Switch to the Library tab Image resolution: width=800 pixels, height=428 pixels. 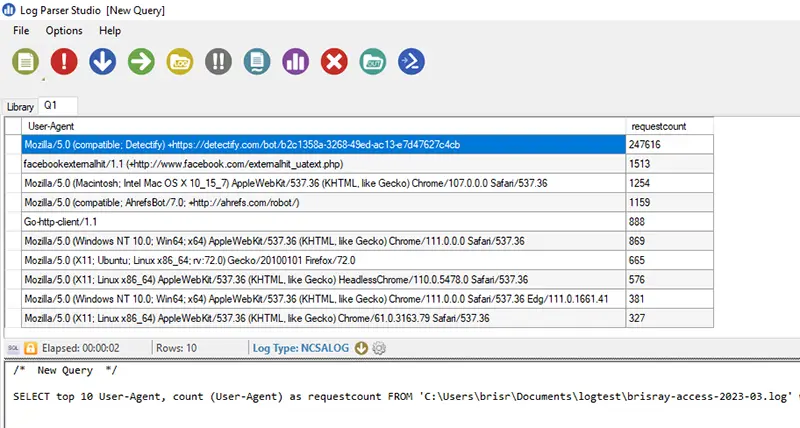(20, 107)
